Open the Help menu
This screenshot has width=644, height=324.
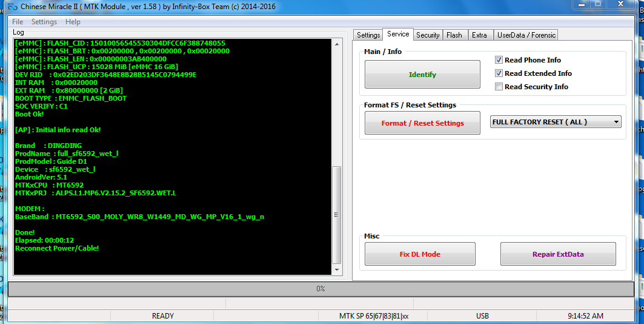pos(73,22)
